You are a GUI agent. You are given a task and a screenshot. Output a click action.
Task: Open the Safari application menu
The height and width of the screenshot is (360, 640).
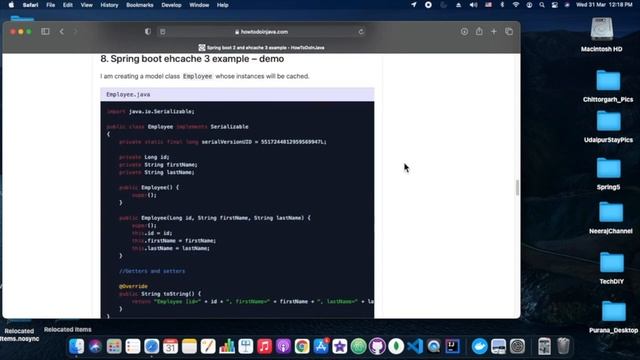point(30,5)
